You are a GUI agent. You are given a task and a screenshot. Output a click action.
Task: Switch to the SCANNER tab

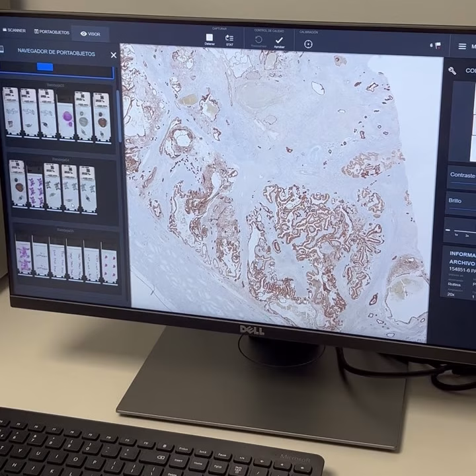click(x=14, y=30)
